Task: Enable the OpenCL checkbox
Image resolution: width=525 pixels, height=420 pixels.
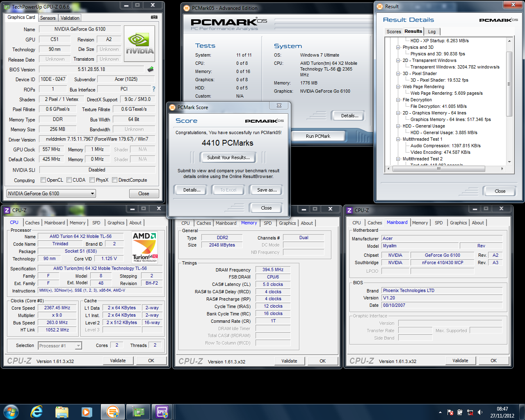Action: [43, 180]
